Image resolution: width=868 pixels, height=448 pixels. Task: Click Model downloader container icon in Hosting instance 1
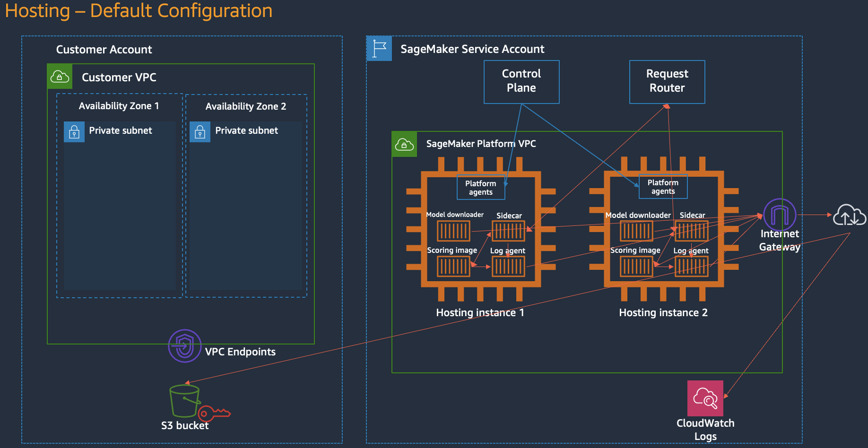[x=453, y=231]
